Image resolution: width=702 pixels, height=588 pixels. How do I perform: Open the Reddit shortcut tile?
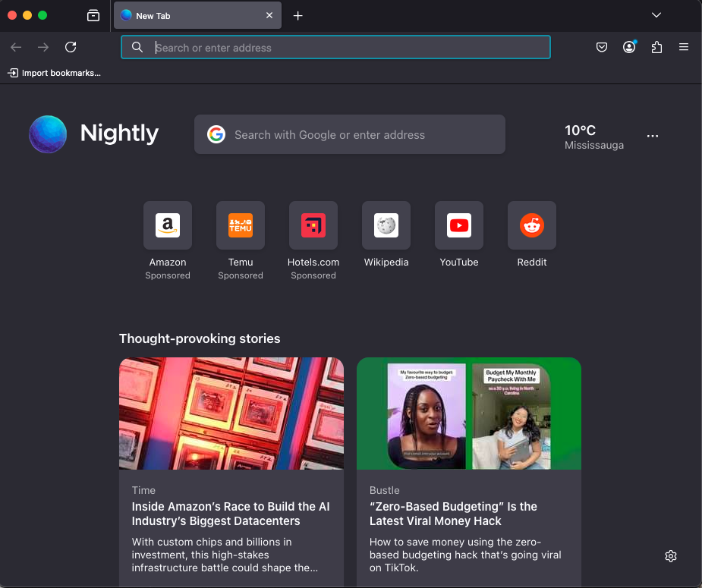pyautogui.click(x=532, y=234)
